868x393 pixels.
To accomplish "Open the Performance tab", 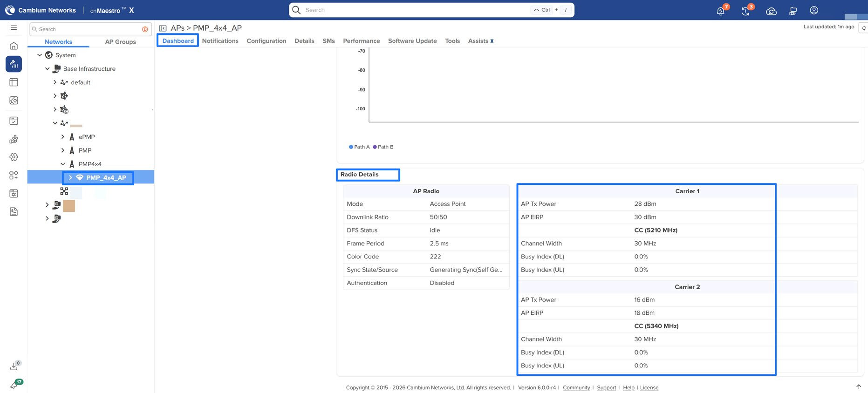I will [362, 41].
